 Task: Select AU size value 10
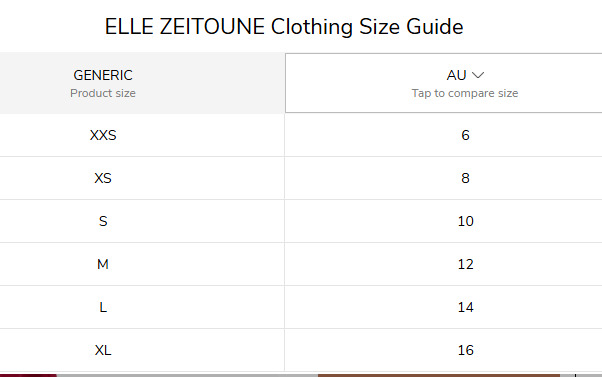(465, 221)
